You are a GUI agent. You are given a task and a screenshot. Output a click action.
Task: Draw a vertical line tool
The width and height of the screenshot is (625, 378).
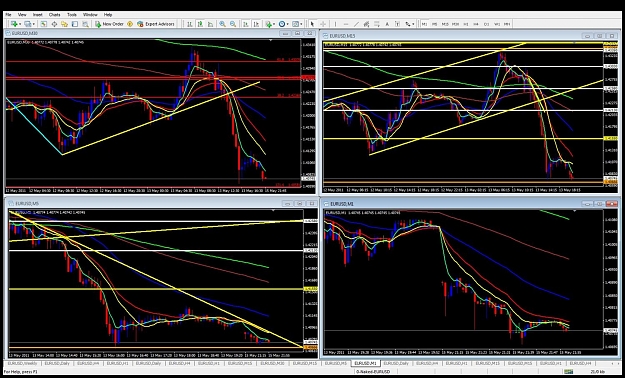tap(335, 24)
